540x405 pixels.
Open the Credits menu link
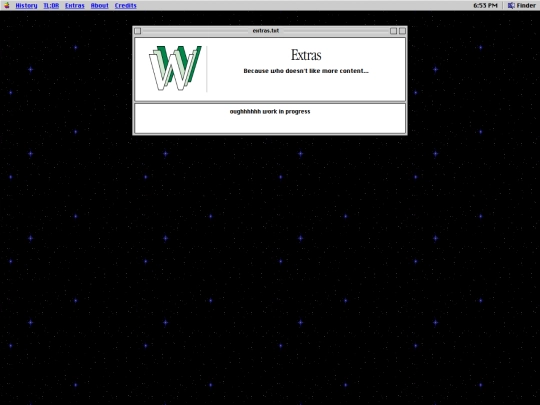pyautogui.click(x=126, y=6)
